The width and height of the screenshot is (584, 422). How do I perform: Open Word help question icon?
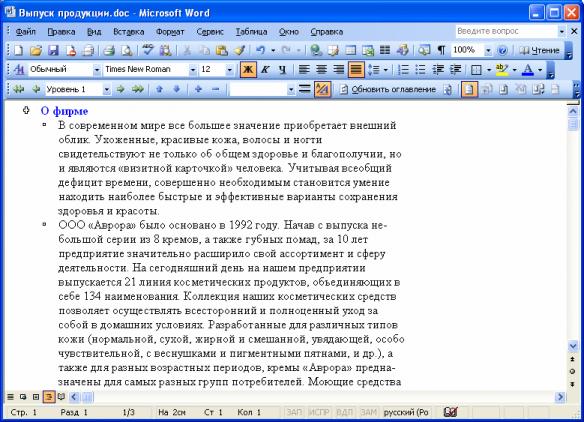(x=502, y=50)
